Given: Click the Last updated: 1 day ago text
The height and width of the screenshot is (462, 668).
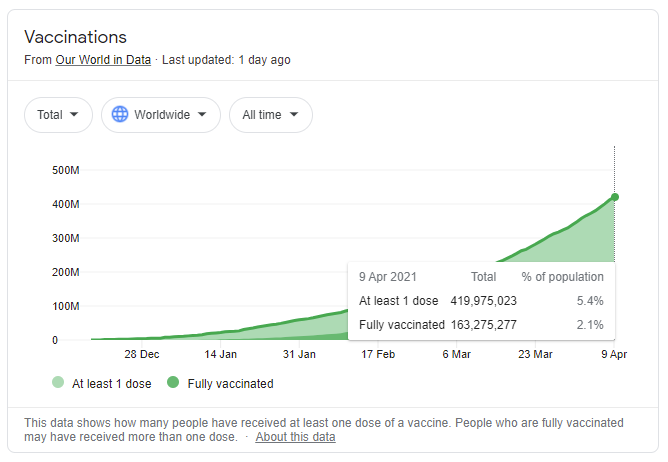Looking at the screenshot, I should pyautogui.click(x=226, y=60).
